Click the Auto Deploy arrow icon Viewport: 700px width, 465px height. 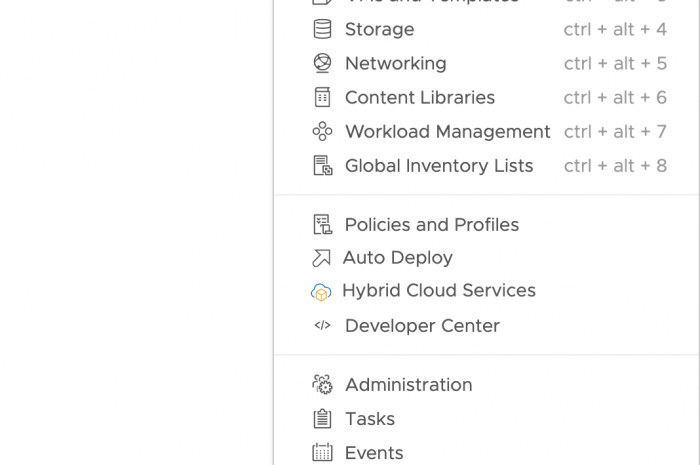click(x=321, y=258)
